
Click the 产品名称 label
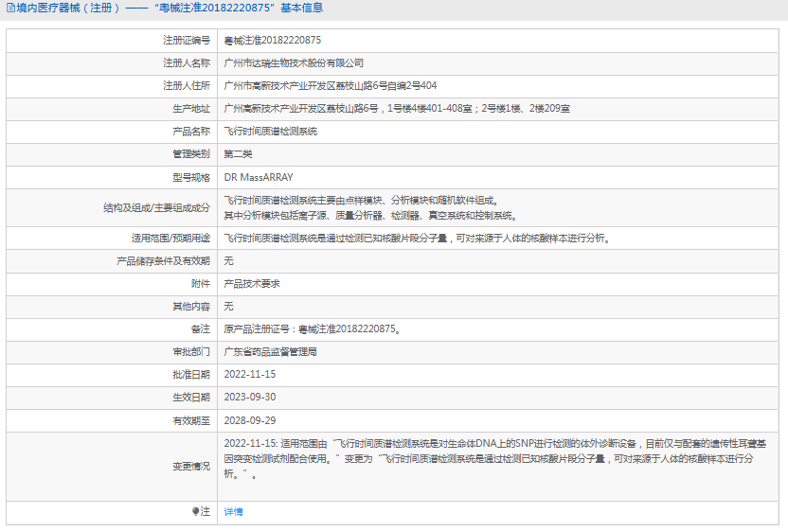point(191,132)
